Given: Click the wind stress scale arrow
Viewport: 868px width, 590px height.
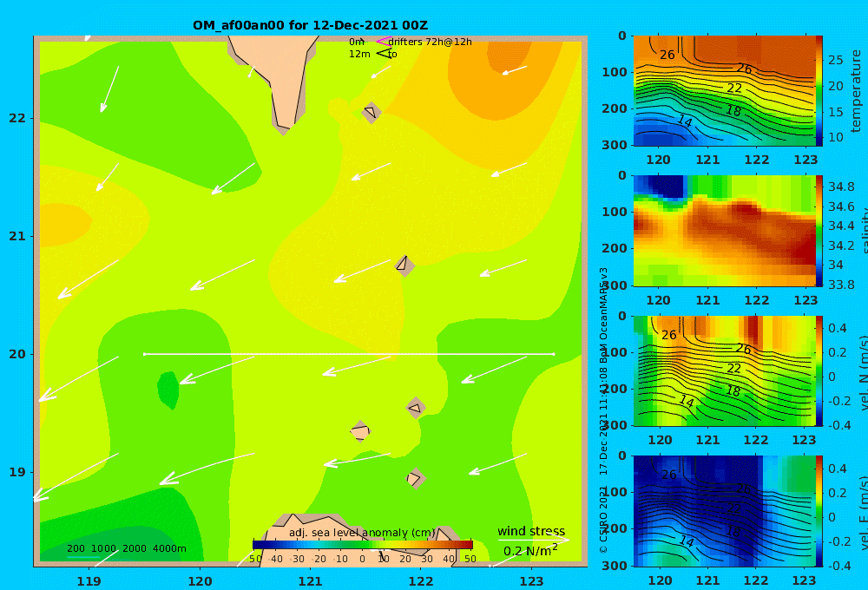Looking at the screenshot, I should tap(533, 540).
